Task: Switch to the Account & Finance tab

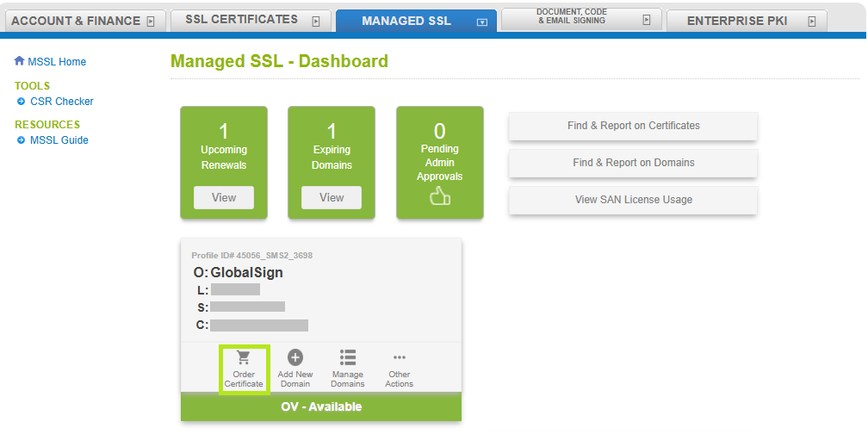Action: coord(85,21)
